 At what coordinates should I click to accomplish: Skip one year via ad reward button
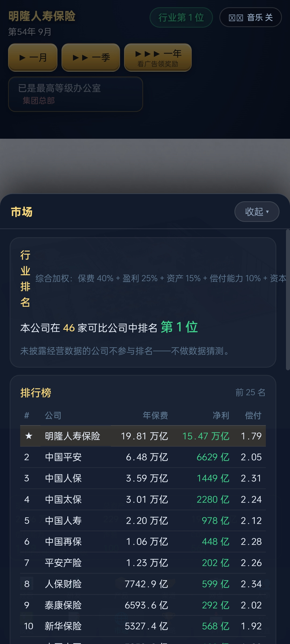pyautogui.click(x=158, y=57)
